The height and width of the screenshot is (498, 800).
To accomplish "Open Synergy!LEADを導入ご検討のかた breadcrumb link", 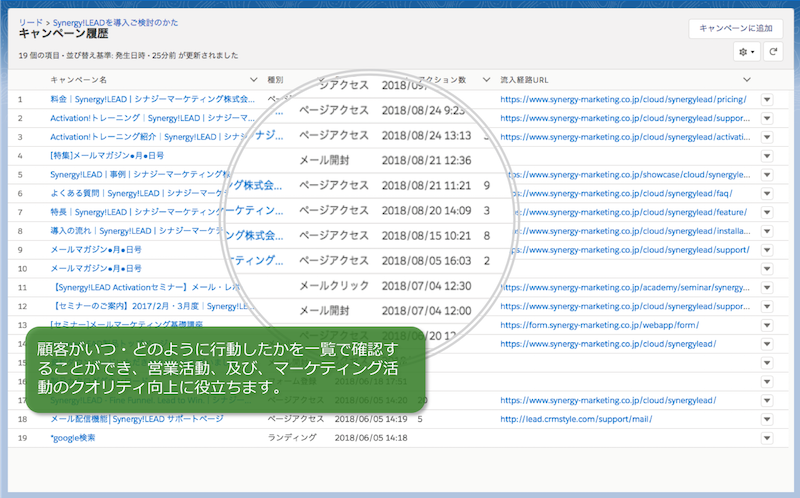I will 115,23.
